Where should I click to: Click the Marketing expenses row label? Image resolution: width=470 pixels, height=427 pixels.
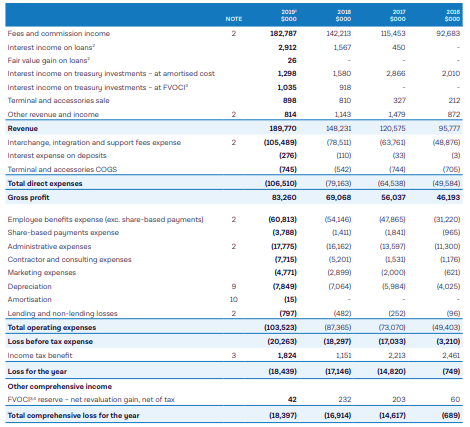pos(42,273)
